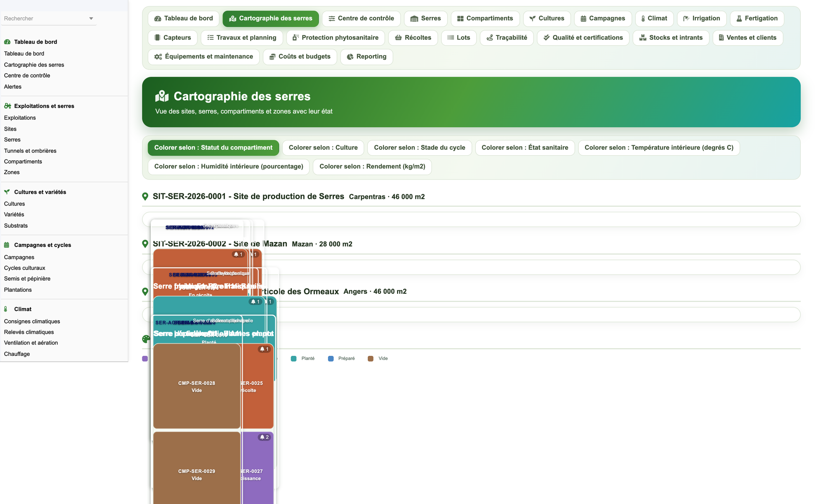Click the Équipements et maintenance gears icon
Image resolution: width=815 pixels, height=504 pixels.
click(158, 57)
